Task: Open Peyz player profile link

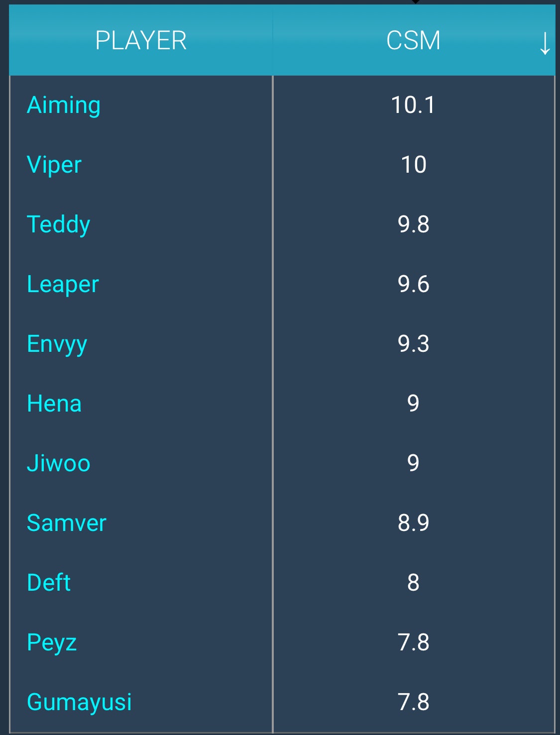Action: [x=52, y=643]
